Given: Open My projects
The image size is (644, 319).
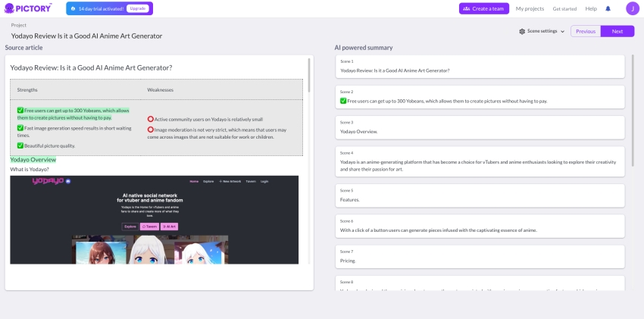Looking at the screenshot, I should (530, 8).
